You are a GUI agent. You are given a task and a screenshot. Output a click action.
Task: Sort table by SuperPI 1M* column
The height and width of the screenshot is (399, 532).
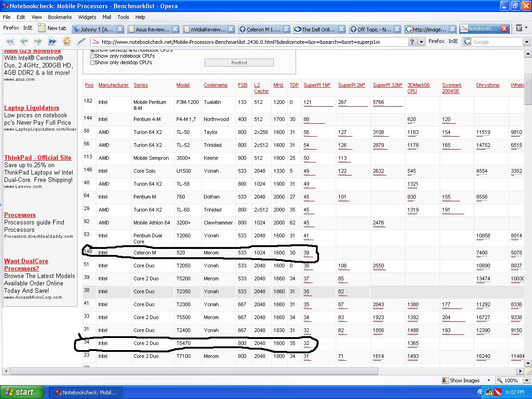317,85
